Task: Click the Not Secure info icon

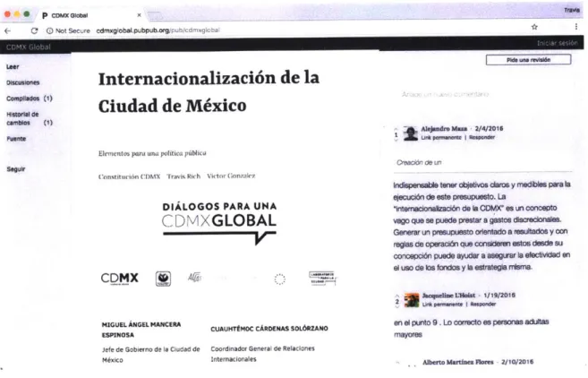Action: pos(49,30)
